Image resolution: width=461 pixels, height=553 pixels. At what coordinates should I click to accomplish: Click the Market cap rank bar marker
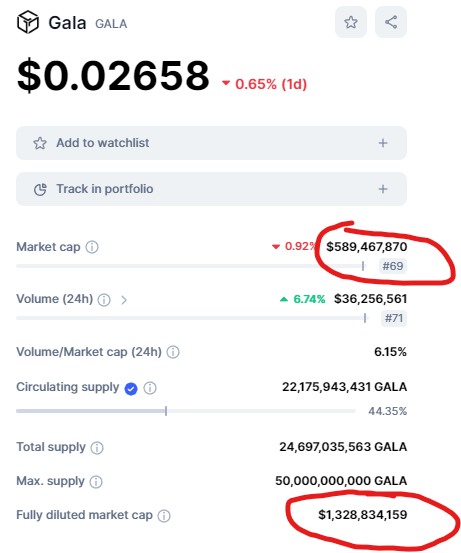[363, 266]
